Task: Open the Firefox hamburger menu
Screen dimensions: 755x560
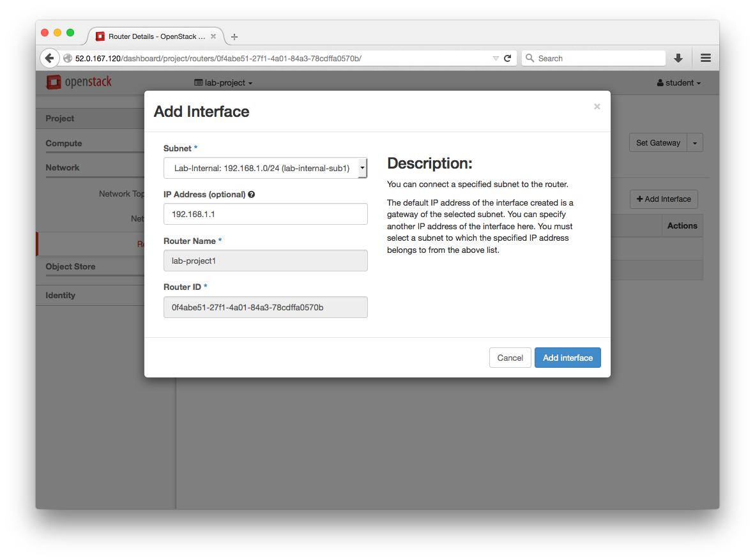Action: click(706, 58)
